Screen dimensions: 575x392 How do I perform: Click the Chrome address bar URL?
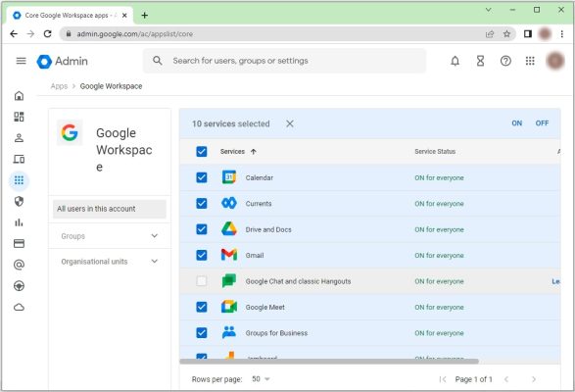[134, 34]
